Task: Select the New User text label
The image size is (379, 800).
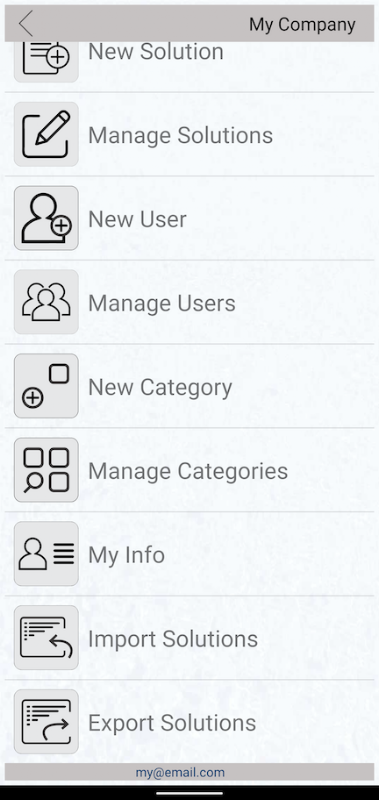Action: [137, 219]
